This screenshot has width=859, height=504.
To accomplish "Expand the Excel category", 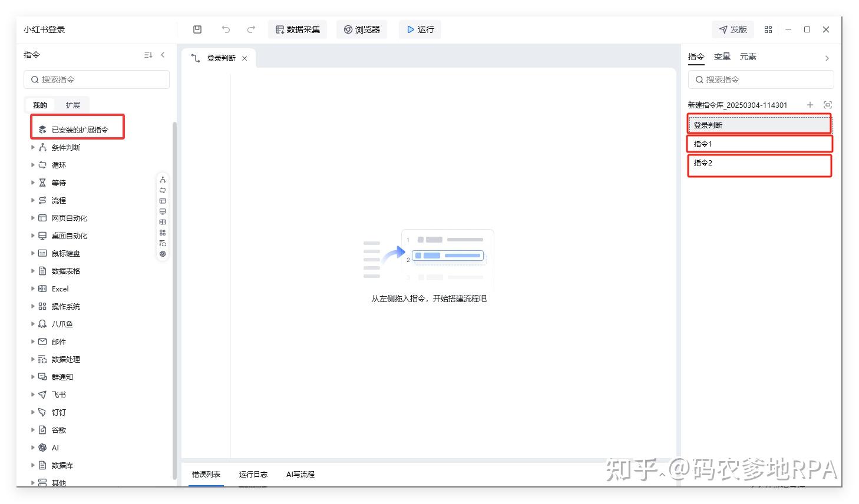I will [x=32, y=289].
